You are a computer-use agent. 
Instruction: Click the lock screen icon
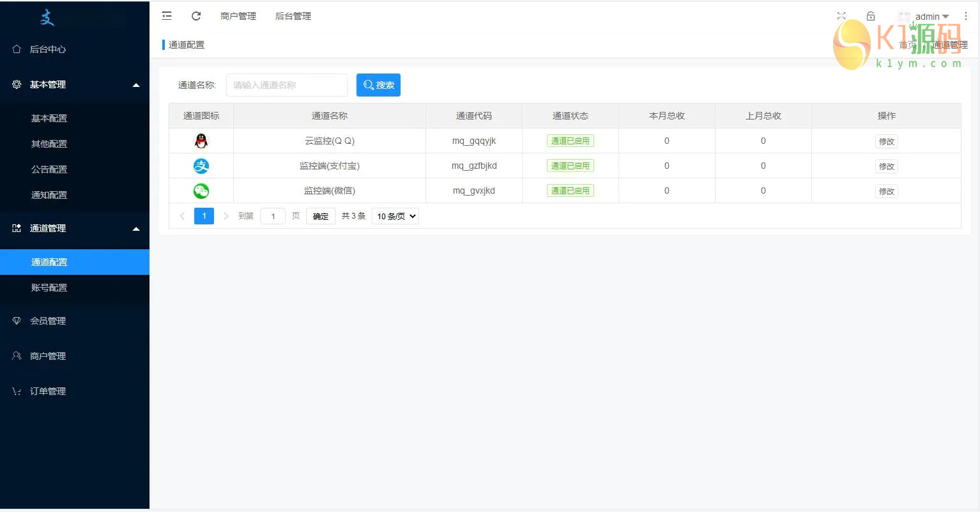pyautogui.click(x=870, y=15)
